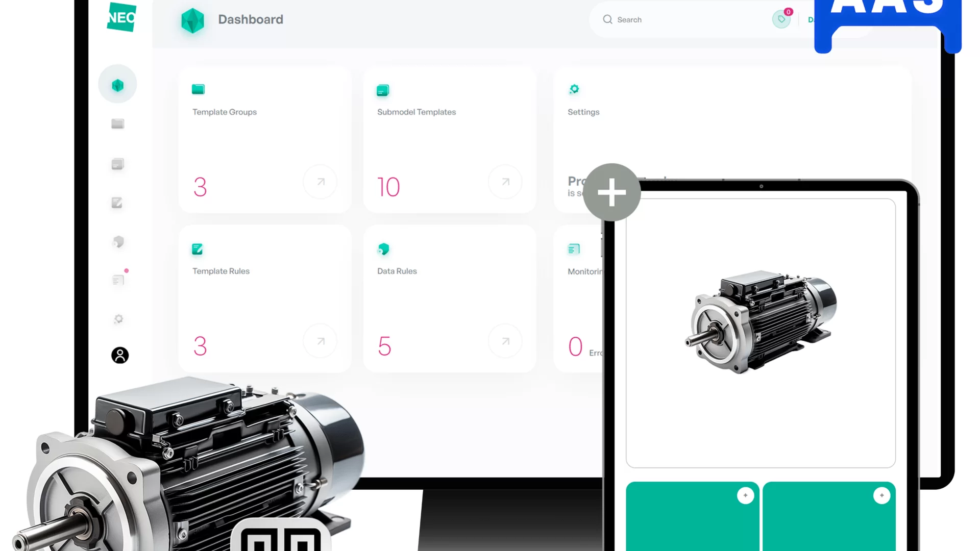Open the template groups folder icon in the sidebar
This screenshot has width=980, height=551.
pos(118,123)
